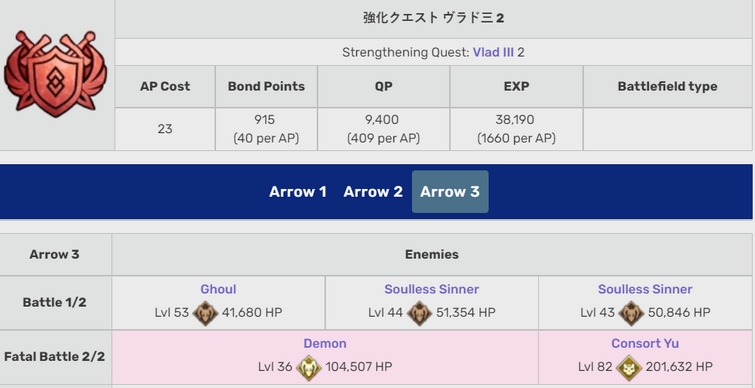The height and width of the screenshot is (388, 755).
Task: Click the Ghoul enemy class icon
Action: (x=206, y=313)
